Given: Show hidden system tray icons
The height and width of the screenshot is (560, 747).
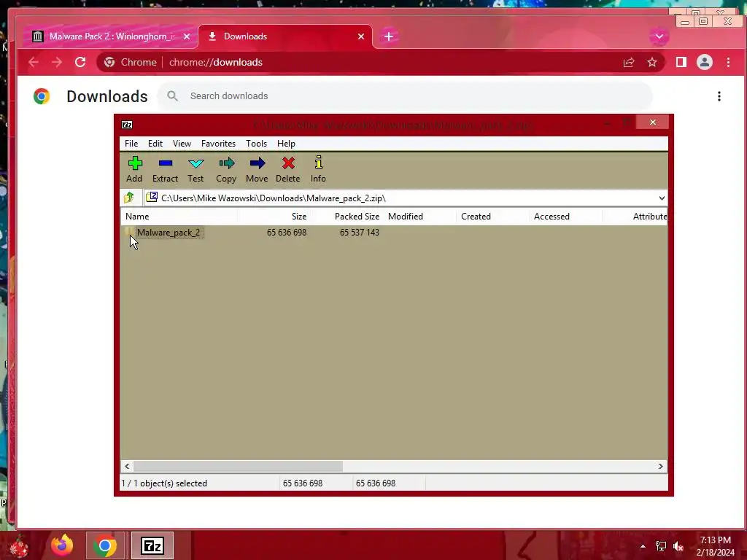Looking at the screenshot, I should (643, 546).
